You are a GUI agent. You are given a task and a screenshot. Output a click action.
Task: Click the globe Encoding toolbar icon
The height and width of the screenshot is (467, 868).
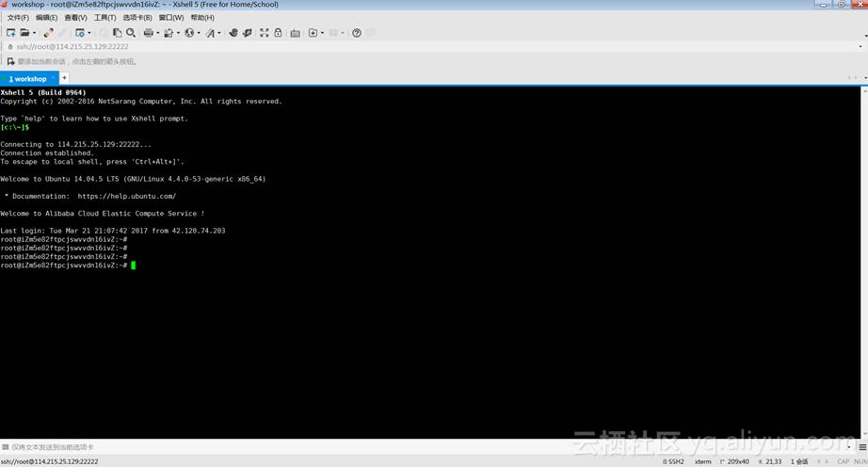pyautogui.click(x=189, y=33)
